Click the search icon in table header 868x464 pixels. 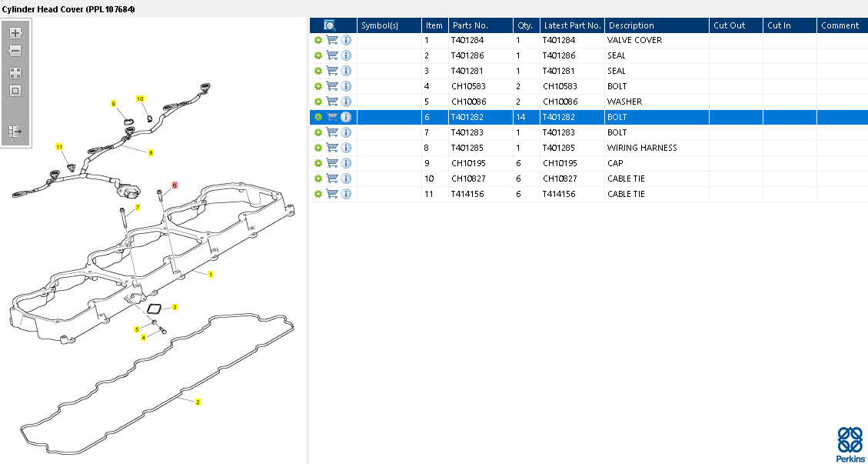click(x=329, y=25)
